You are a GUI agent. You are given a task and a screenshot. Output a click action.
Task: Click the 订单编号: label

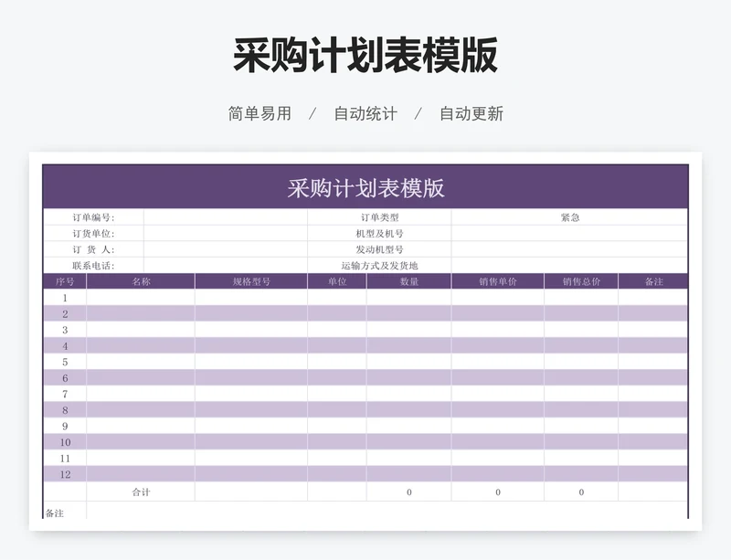(x=93, y=217)
